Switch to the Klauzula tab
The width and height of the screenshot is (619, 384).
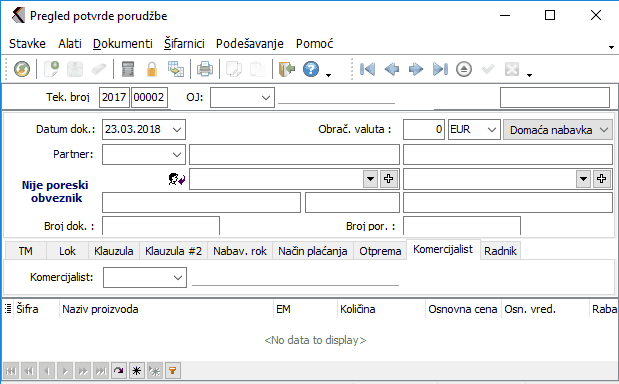point(114,251)
